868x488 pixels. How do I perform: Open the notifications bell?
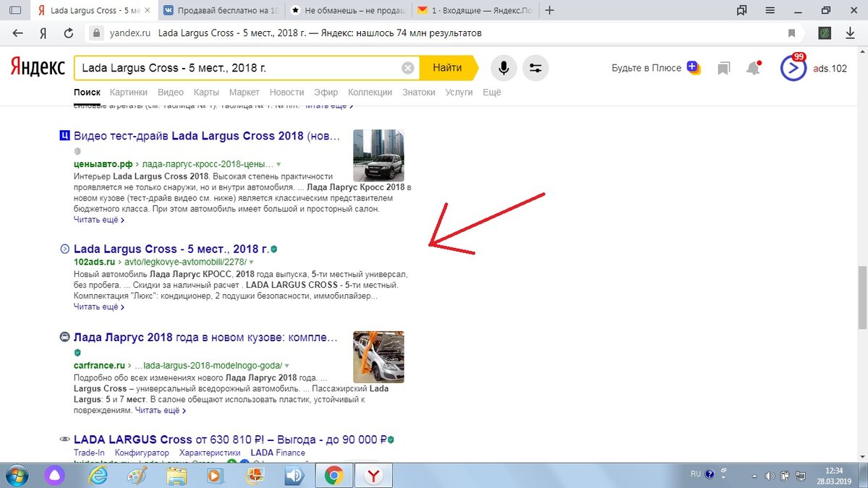tap(754, 68)
